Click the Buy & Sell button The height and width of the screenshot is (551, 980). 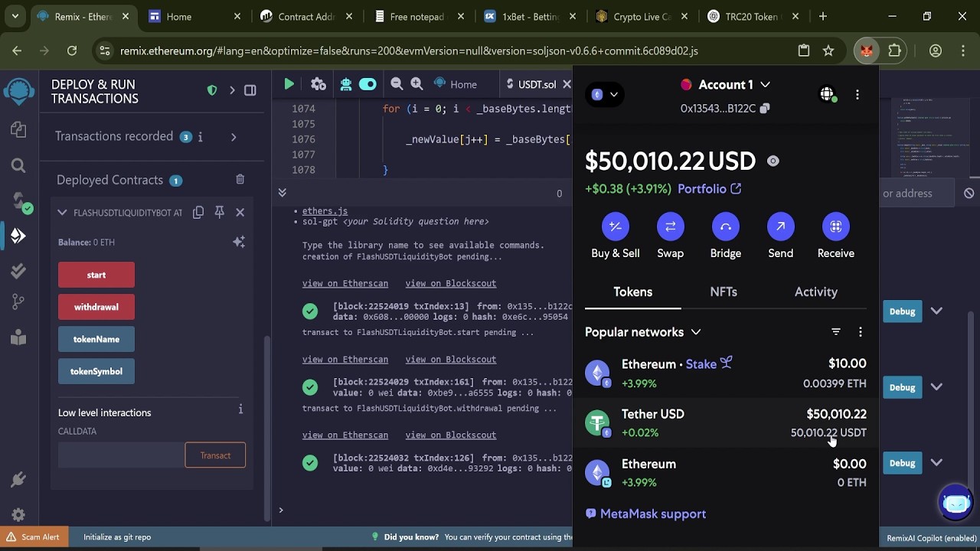click(616, 236)
